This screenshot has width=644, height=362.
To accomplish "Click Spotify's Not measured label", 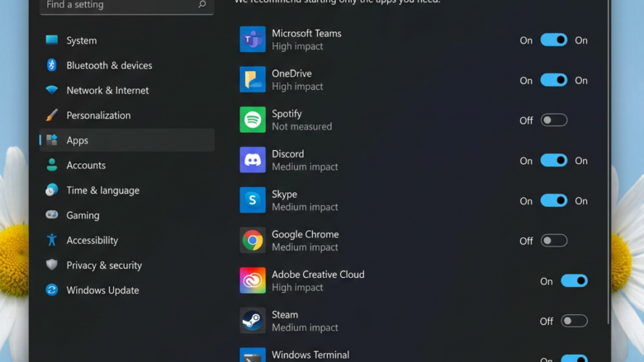I will point(302,126).
